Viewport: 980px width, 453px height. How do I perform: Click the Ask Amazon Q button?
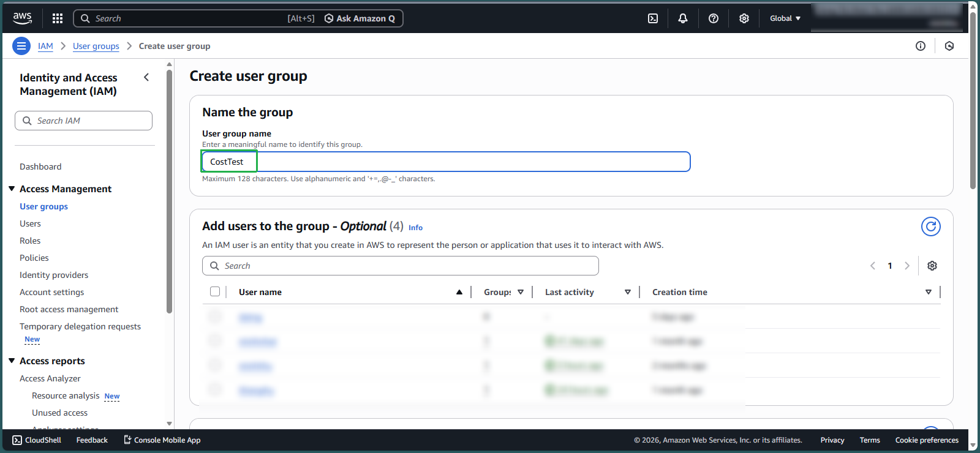pyautogui.click(x=360, y=18)
